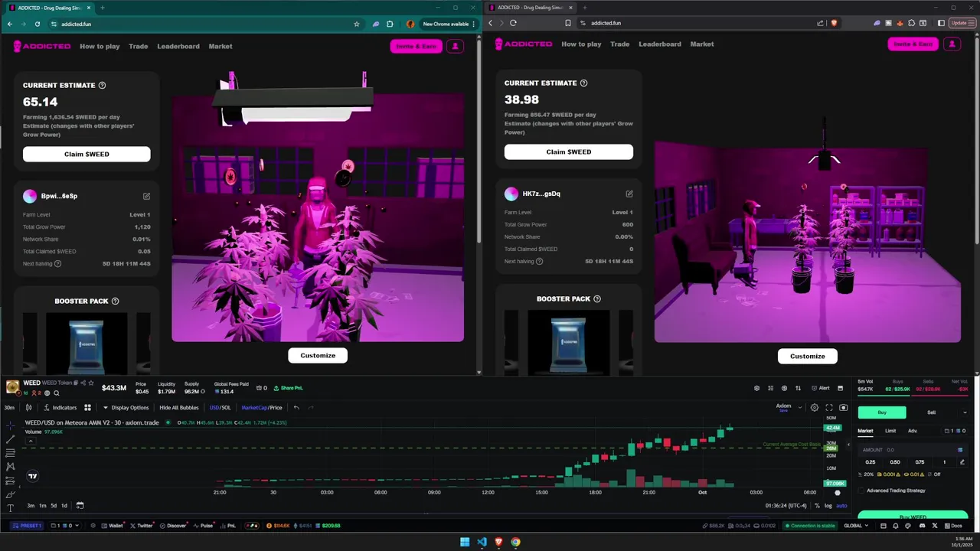Click Invite & Earn in right window
The width and height of the screenshot is (980, 551).
pyautogui.click(x=913, y=44)
